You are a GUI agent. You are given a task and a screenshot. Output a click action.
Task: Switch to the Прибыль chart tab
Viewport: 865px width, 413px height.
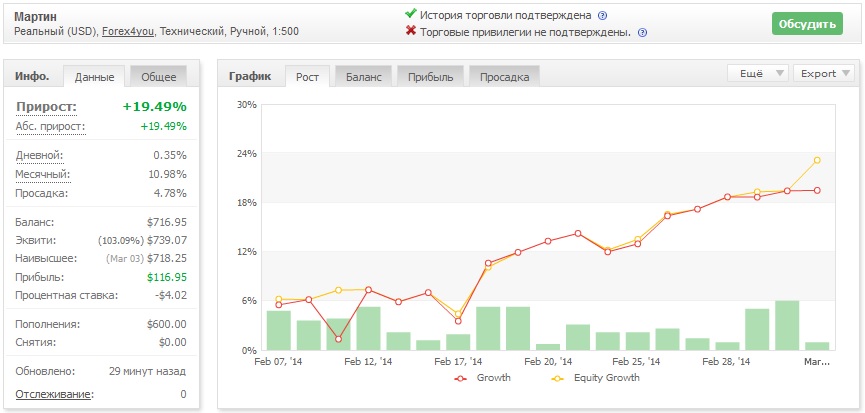(431, 77)
